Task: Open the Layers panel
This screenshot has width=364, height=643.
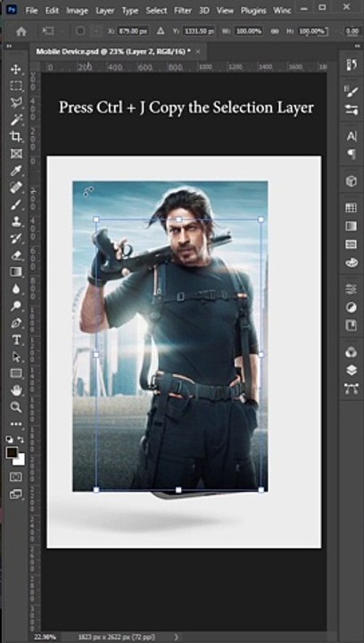Action: click(351, 371)
